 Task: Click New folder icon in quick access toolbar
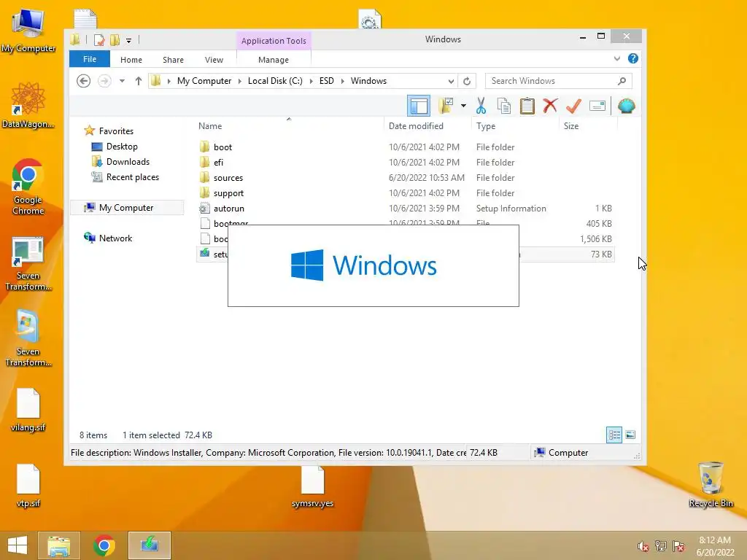point(115,40)
